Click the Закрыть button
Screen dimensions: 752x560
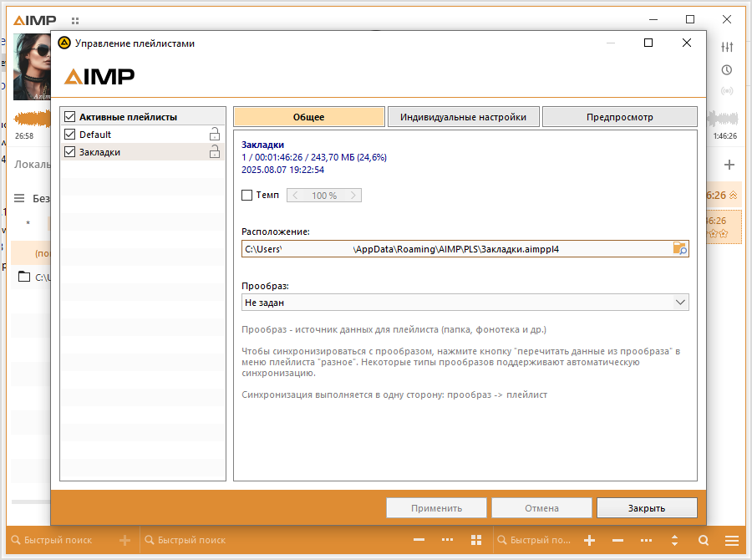tap(647, 508)
